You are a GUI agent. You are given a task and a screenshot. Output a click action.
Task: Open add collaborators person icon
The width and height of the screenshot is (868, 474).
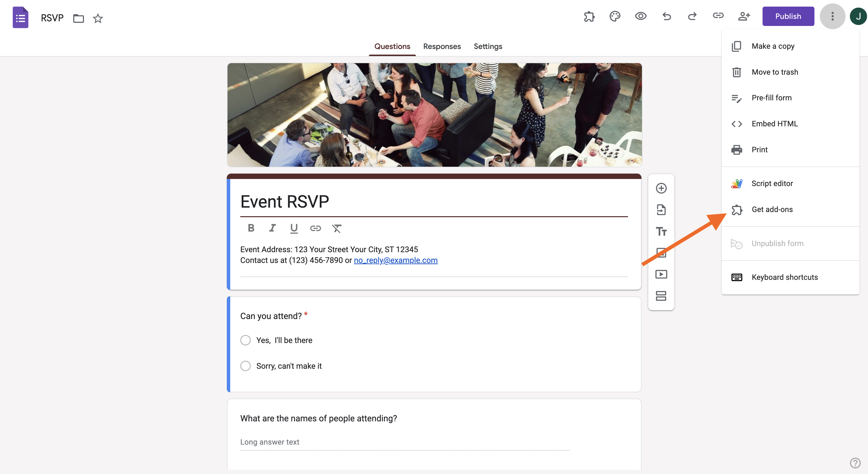tap(744, 16)
